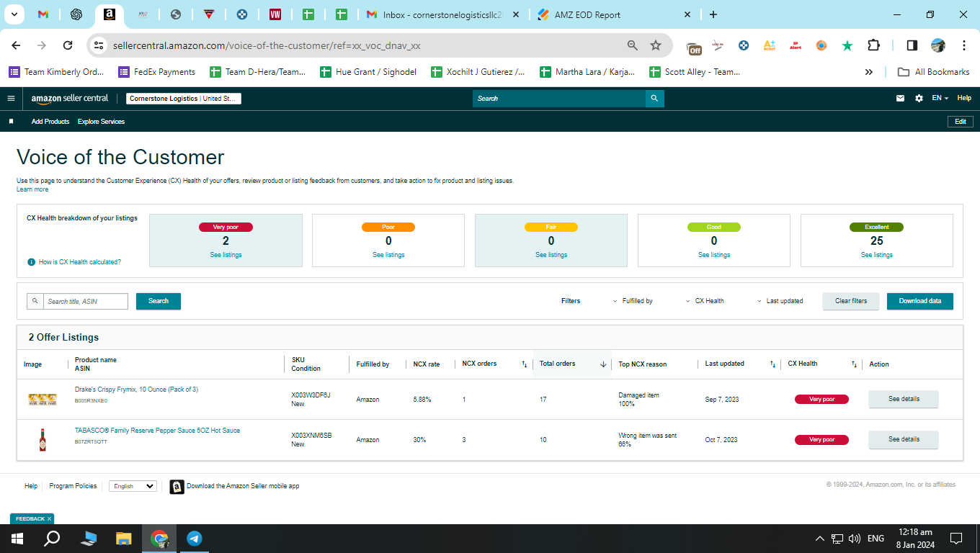
Task: Click the Download data button
Action: pos(920,302)
